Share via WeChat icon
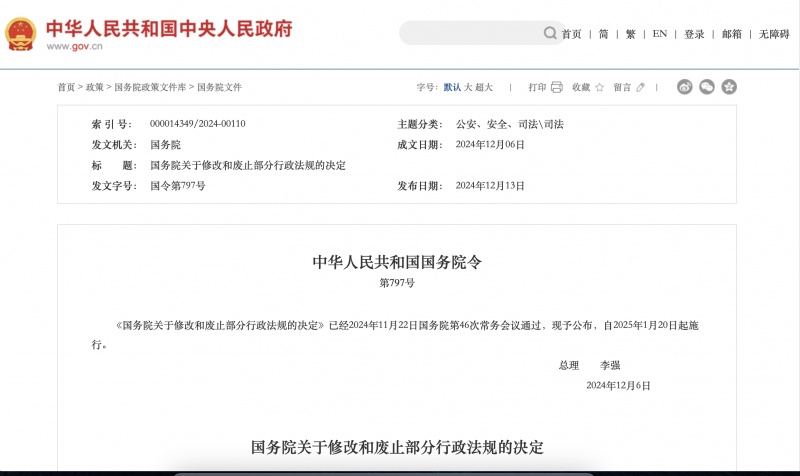The image size is (800, 476). coord(707,87)
